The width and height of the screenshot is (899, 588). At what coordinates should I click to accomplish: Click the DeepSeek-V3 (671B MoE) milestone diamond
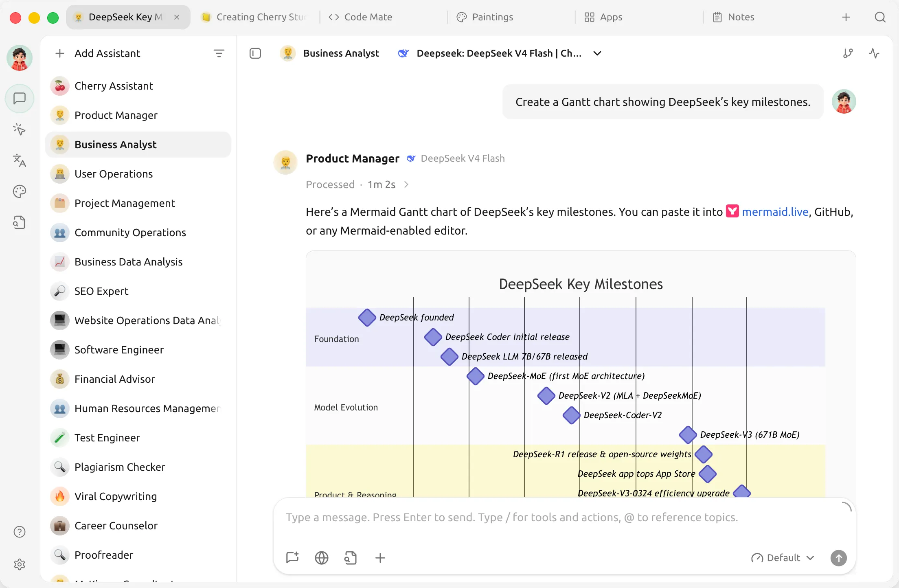[688, 434]
